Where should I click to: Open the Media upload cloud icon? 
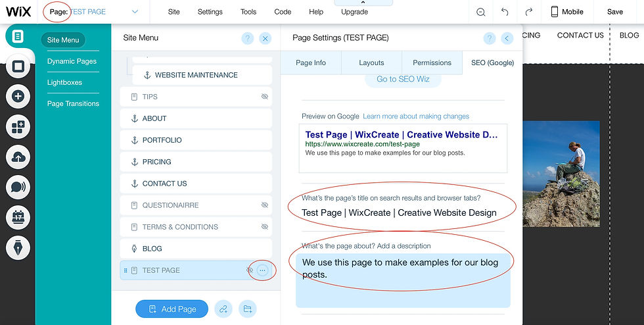pyautogui.click(x=18, y=157)
